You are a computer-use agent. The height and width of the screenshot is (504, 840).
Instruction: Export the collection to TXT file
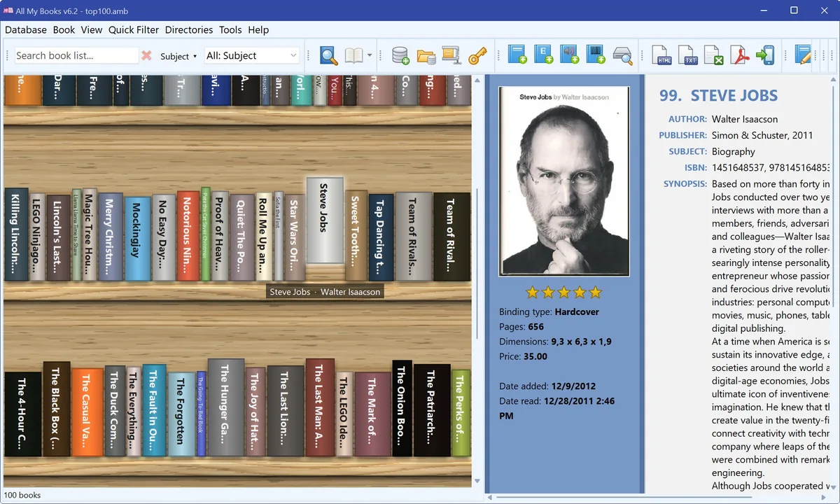(688, 56)
